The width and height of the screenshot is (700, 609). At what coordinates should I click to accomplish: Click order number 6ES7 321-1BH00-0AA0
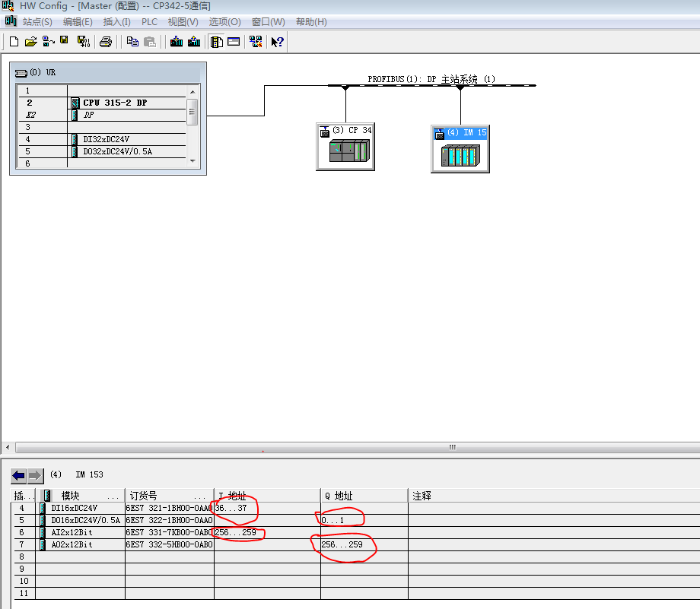click(x=169, y=508)
